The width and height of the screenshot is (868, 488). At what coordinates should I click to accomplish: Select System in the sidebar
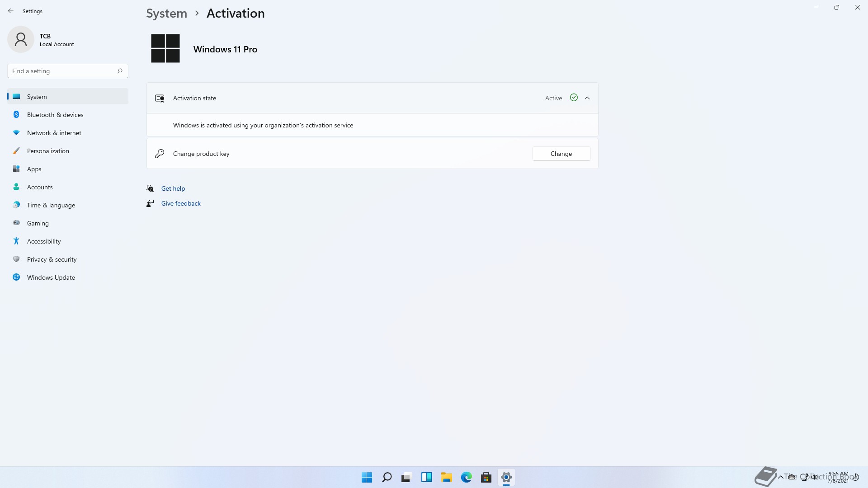point(68,97)
